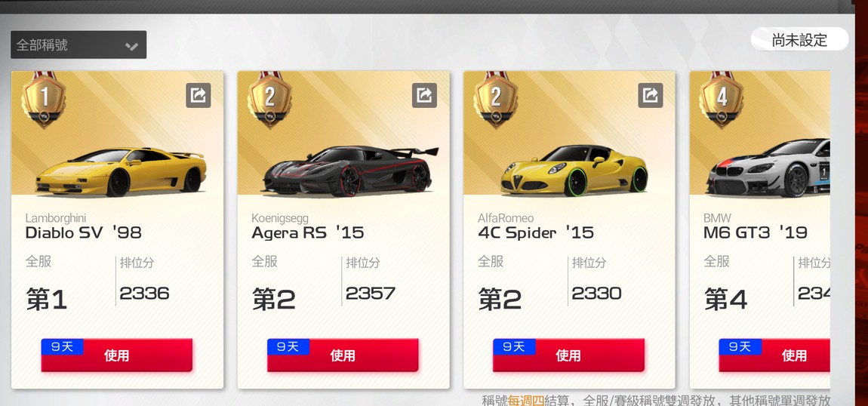
Task: Select the BMW M6 GT3 car image
Action: pyautogui.click(x=768, y=168)
